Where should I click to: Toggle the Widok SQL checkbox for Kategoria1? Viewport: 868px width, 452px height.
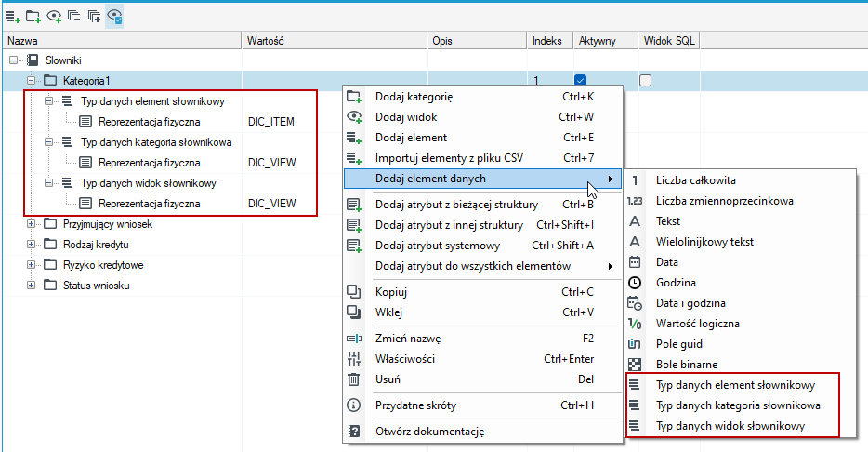click(646, 81)
